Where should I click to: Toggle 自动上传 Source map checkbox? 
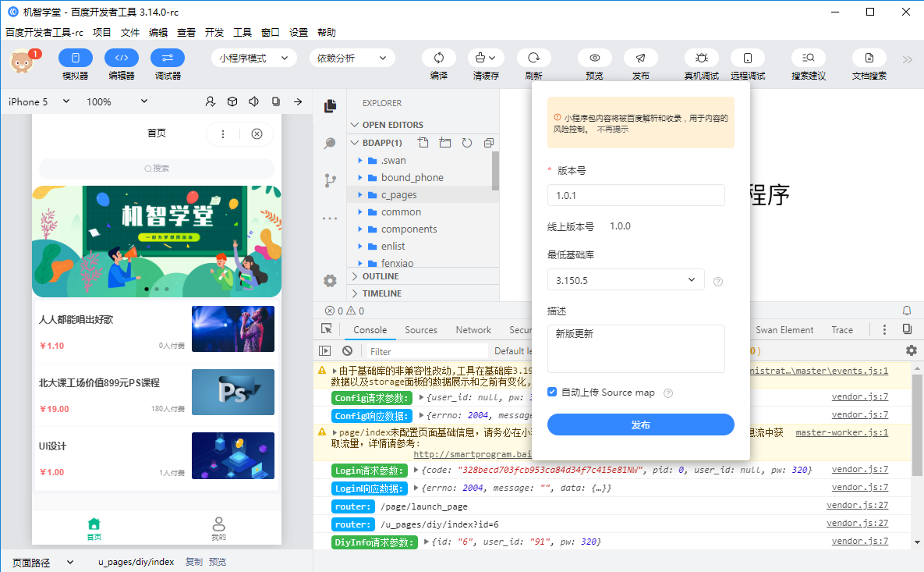[x=552, y=392]
